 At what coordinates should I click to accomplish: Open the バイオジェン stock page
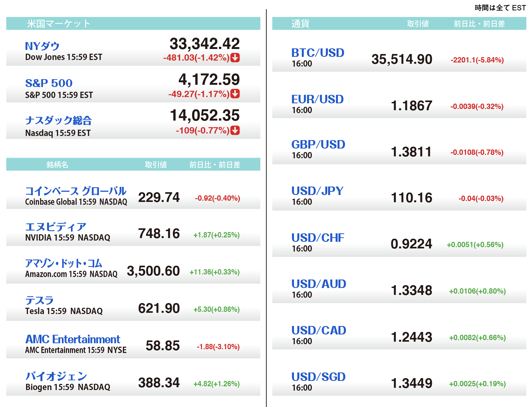56,376
